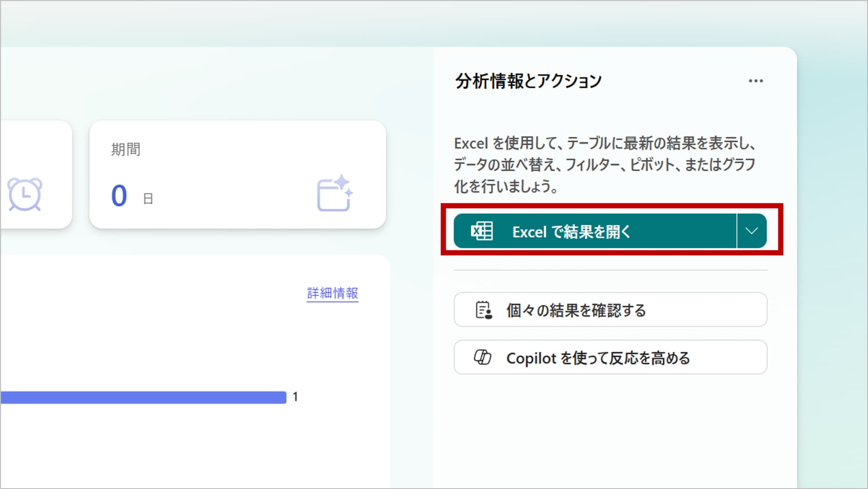
Task: Click the 0 days value
Action: pos(119,196)
